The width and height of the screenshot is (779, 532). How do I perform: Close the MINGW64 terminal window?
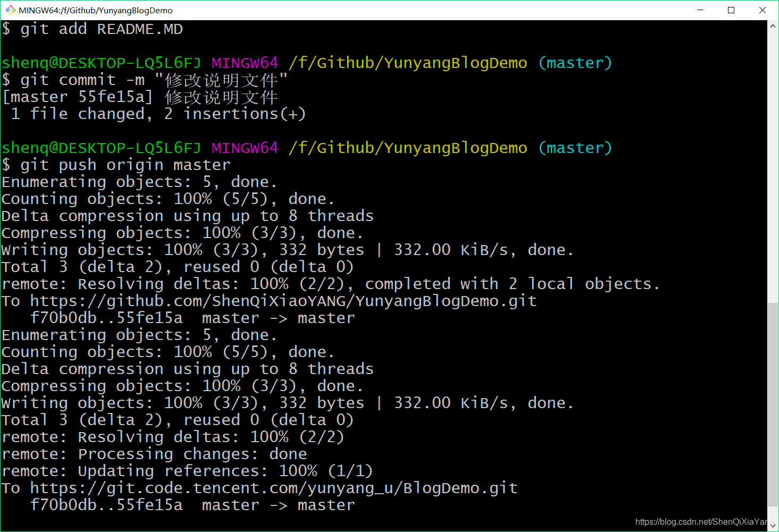(x=762, y=10)
